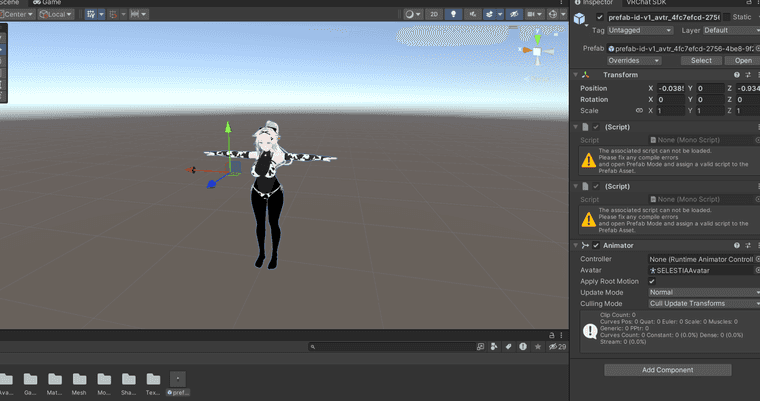
Task: Open Animator presets slider icon
Action: [x=748, y=245]
